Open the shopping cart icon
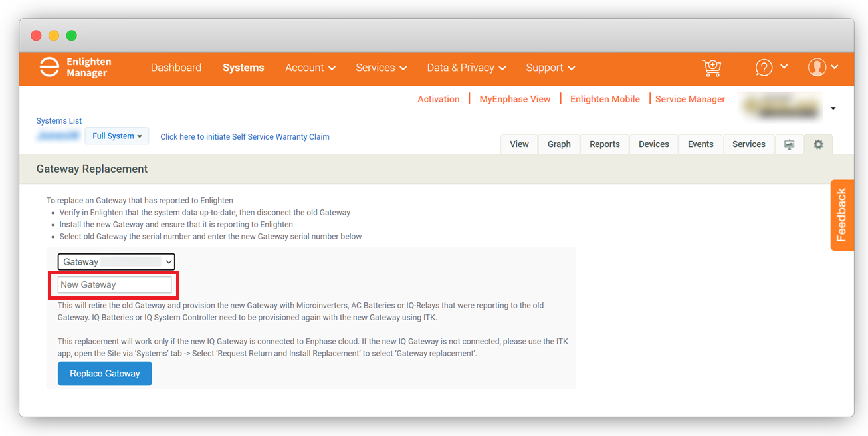Image resolution: width=868 pixels, height=436 pixels. click(x=712, y=68)
